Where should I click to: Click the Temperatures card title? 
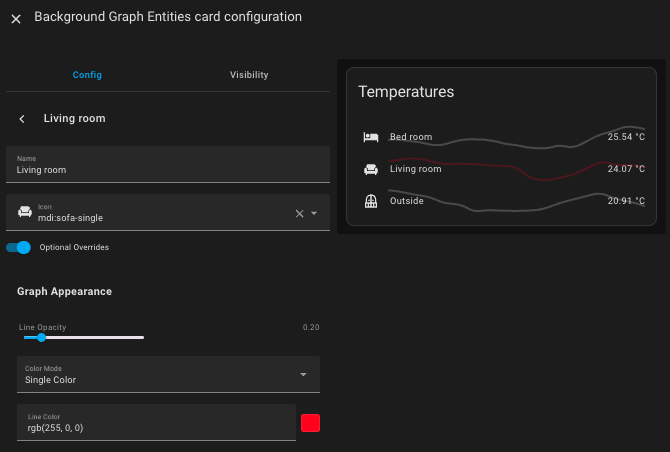406,92
